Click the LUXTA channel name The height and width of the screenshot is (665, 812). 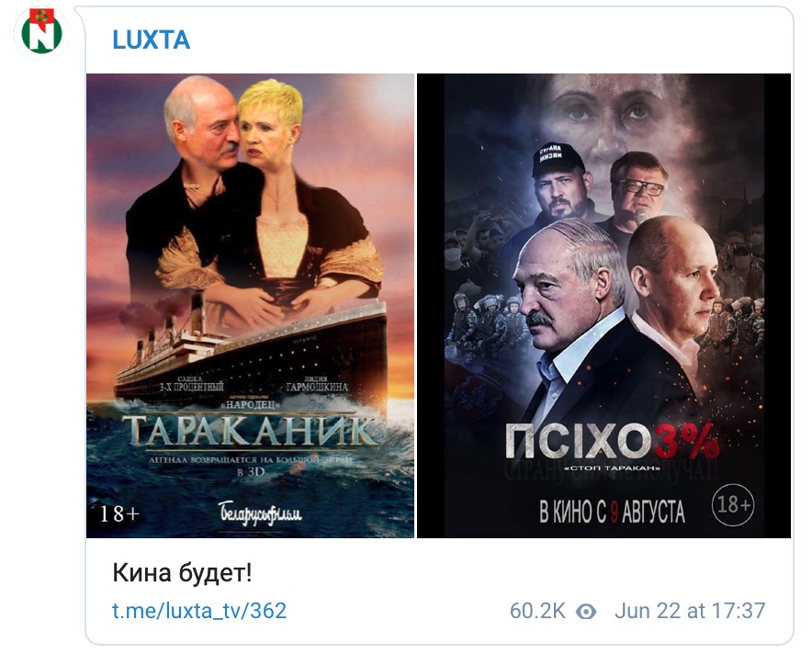point(152,39)
